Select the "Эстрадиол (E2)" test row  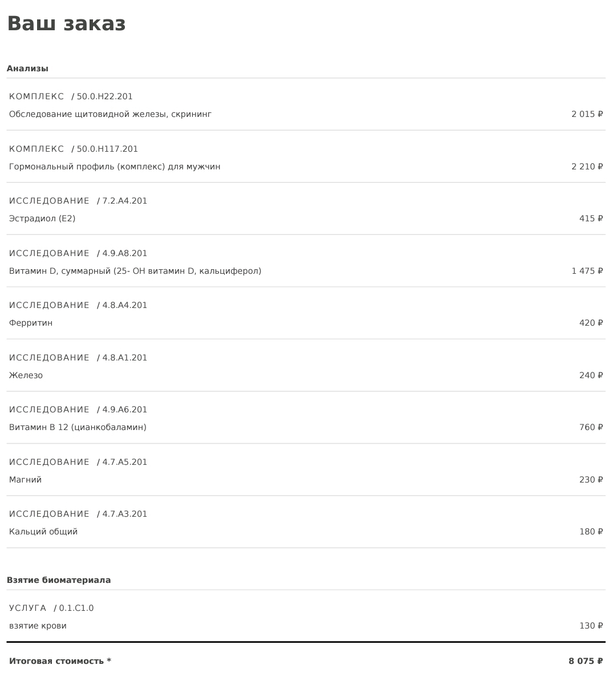tap(42, 218)
